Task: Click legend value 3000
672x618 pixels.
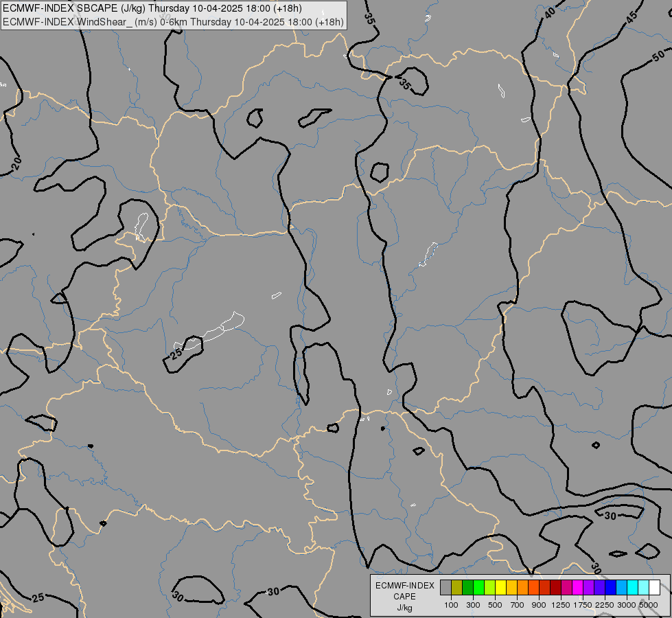Action: click(x=627, y=605)
